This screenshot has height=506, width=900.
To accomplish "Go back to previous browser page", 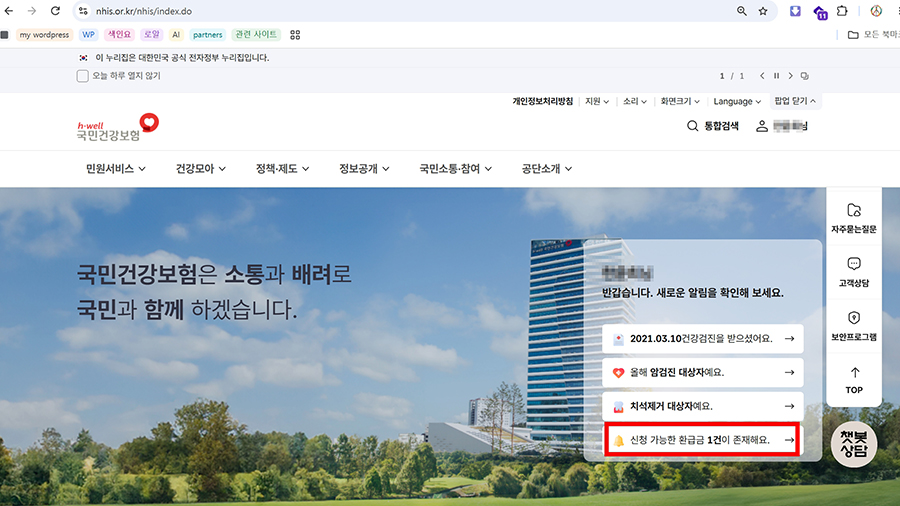I will coord(9,11).
